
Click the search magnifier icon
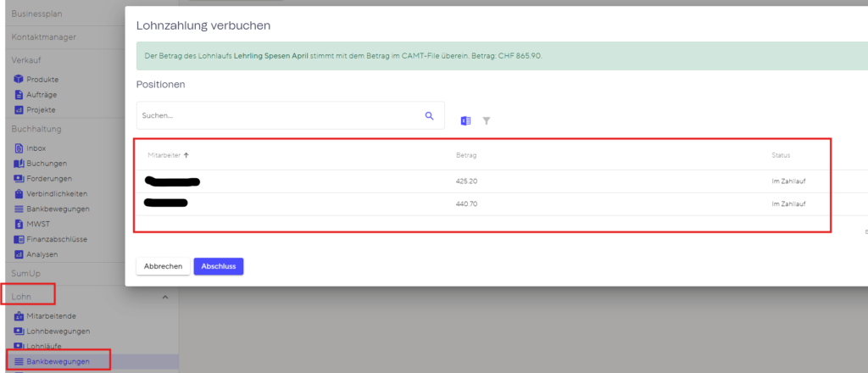click(429, 115)
